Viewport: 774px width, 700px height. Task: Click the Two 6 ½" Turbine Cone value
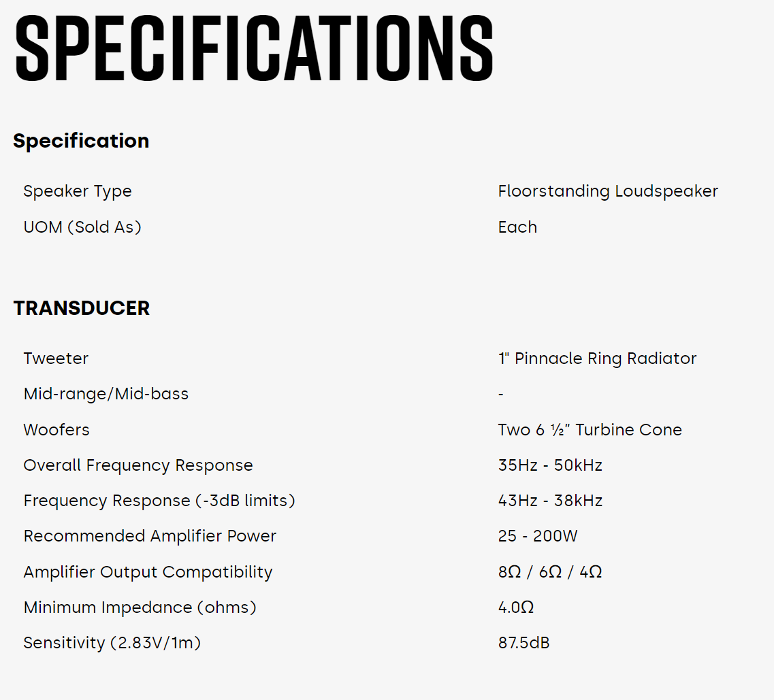click(x=590, y=430)
